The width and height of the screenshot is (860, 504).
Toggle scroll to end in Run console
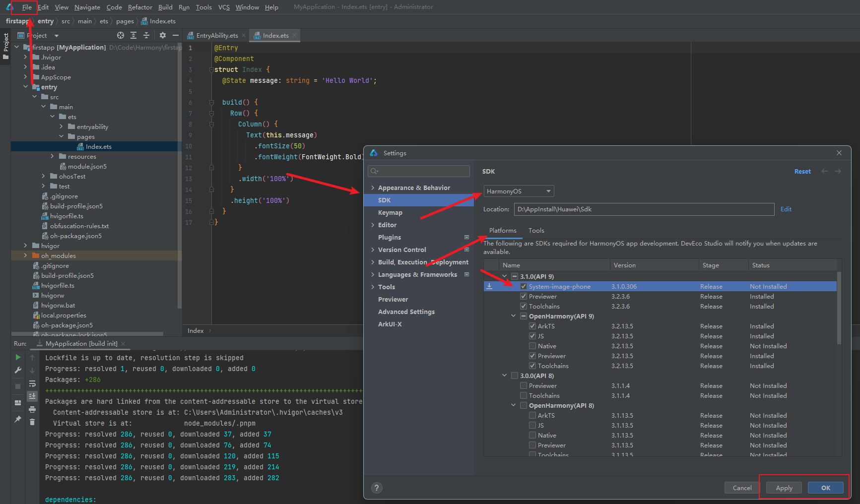[32, 396]
